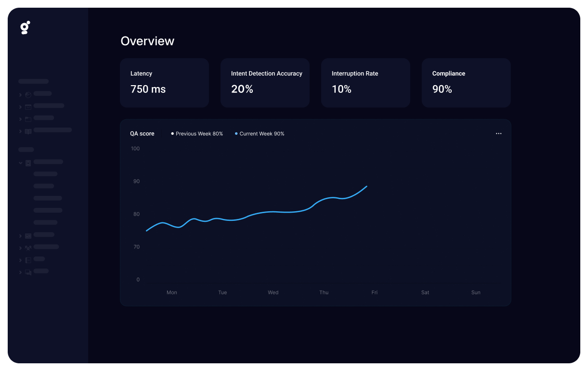Click the blue Current Week legend color dot
The width and height of the screenshot is (588, 371).
(x=236, y=133)
